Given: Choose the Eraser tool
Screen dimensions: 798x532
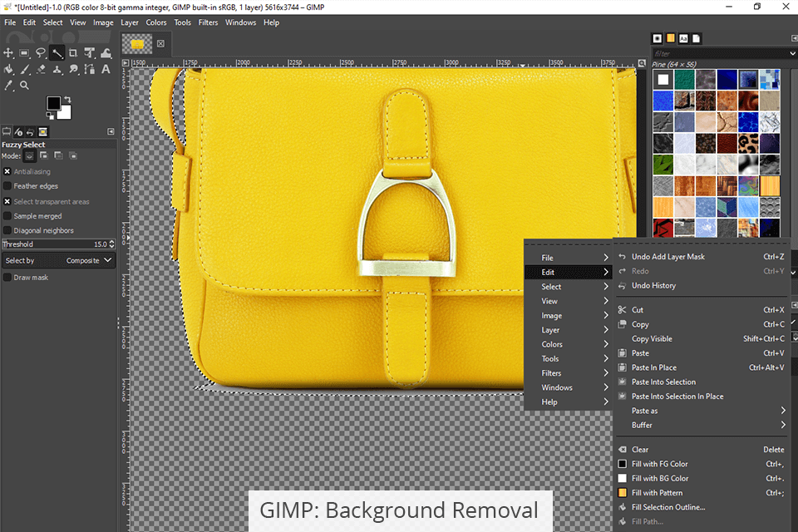Looking at the screenshot, I should point(41,69).
